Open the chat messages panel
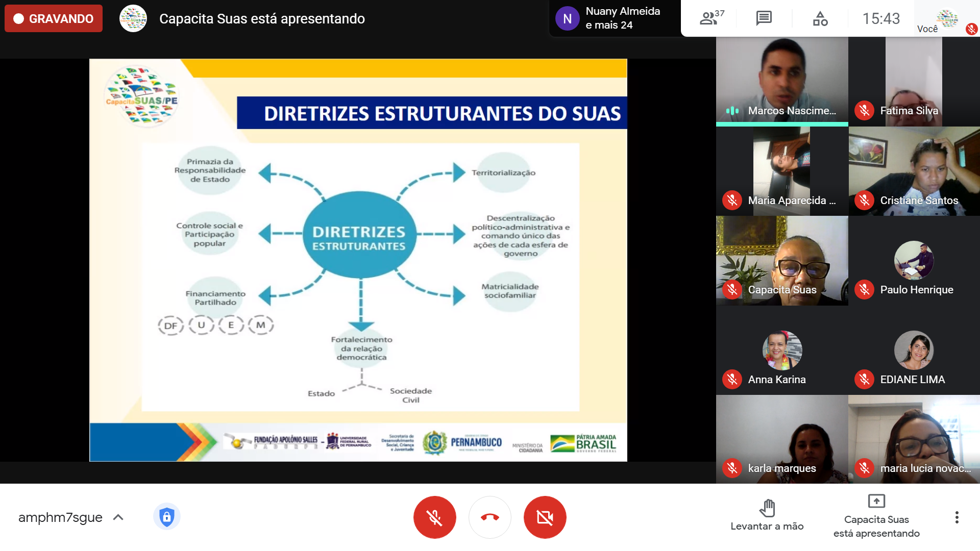Viewport: 980px width, 551px height. point(764,18)
